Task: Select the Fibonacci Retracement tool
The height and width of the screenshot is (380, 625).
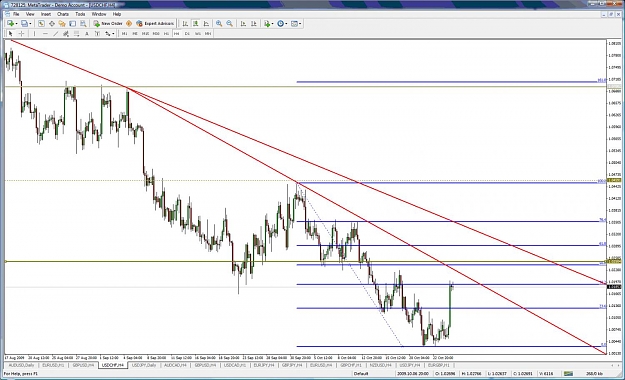Action: click(x=77, y=33)
